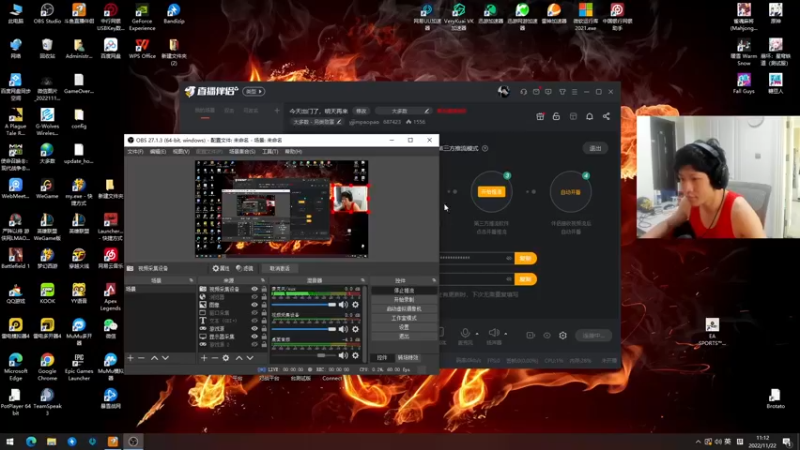Click the record camera icon in 直播伴侣 bottom bar

point(531,335)
